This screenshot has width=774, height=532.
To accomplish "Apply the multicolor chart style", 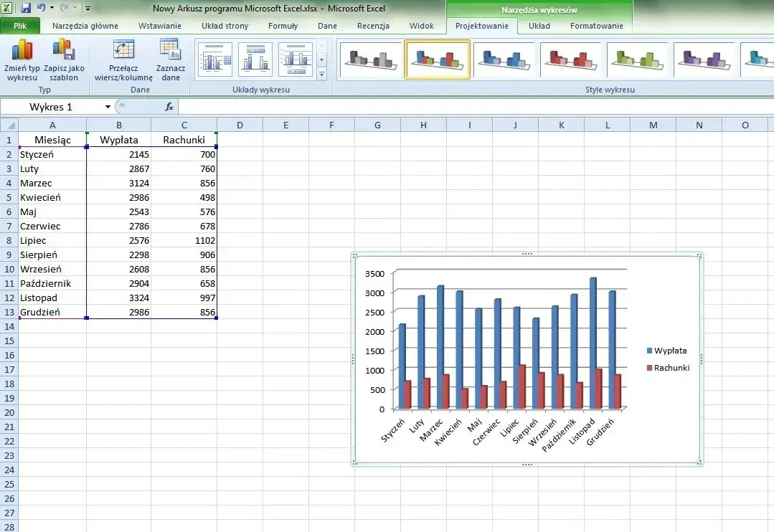I will 437,60.
